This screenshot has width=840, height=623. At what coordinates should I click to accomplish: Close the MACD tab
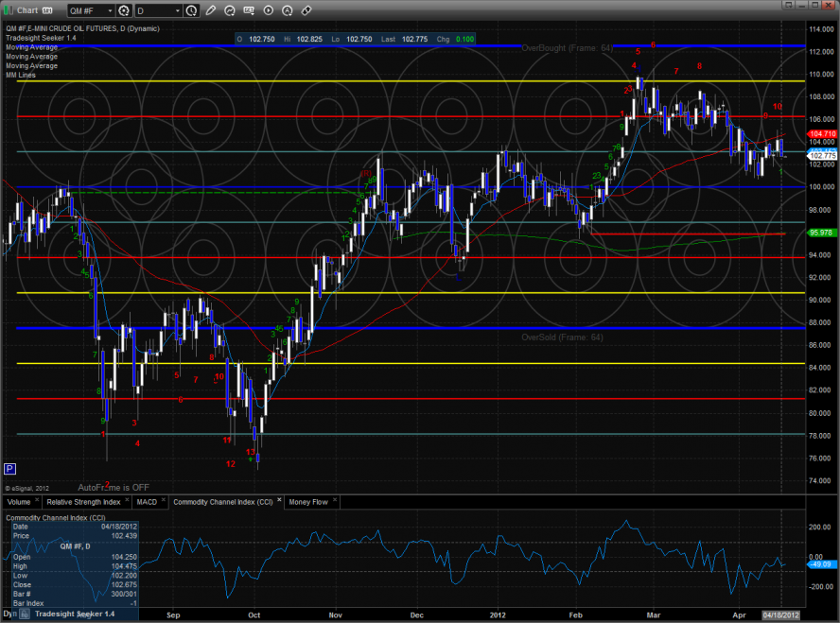click(x=163, y=501)
